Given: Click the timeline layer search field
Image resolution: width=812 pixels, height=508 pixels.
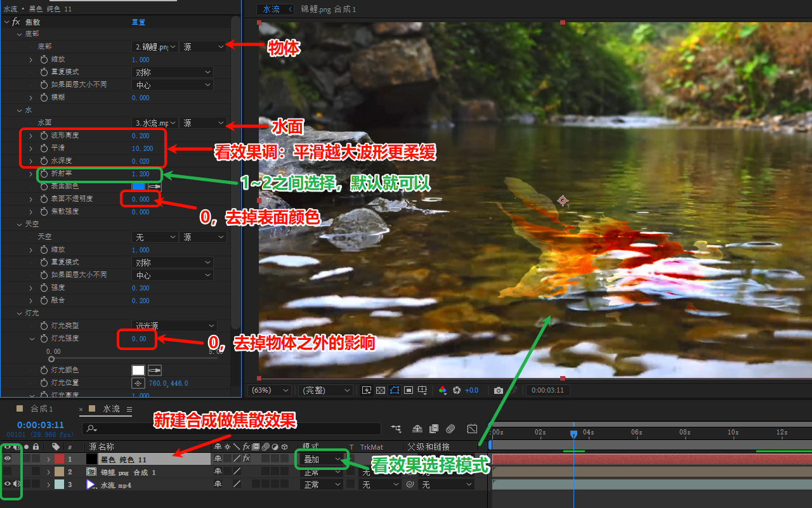Looking at the screenshot, I should click(232, 429).
